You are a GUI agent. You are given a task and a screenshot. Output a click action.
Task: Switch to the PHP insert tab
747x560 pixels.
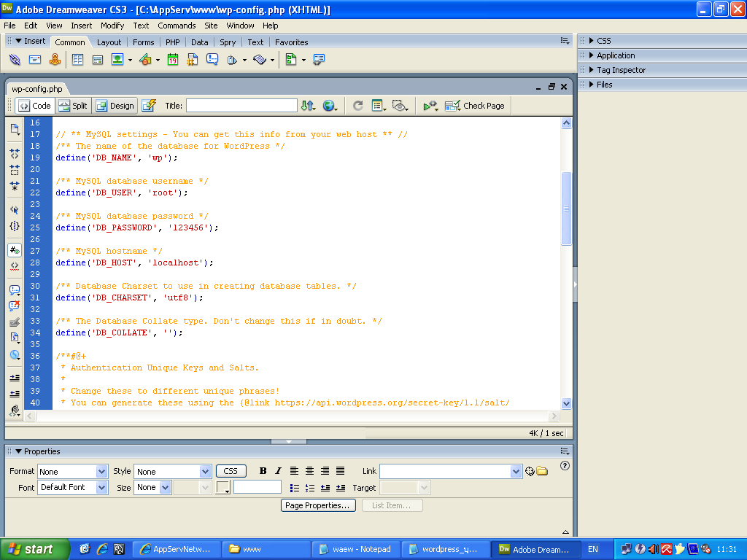coord(172,42)
